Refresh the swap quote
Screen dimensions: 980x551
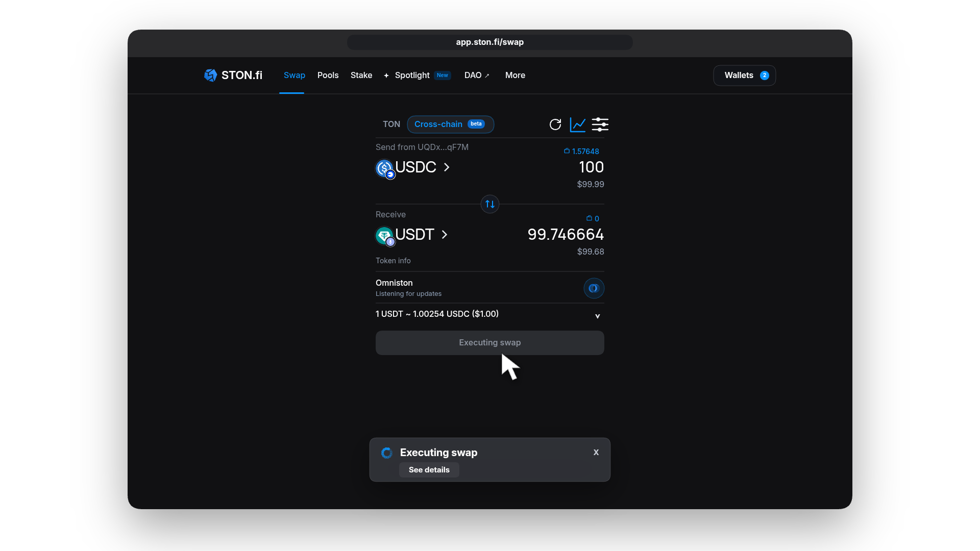tap(555, 124)
